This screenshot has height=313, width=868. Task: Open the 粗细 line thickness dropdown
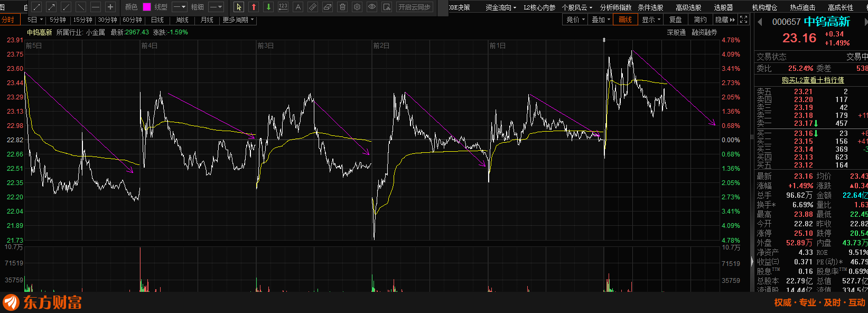click(216, 7)
